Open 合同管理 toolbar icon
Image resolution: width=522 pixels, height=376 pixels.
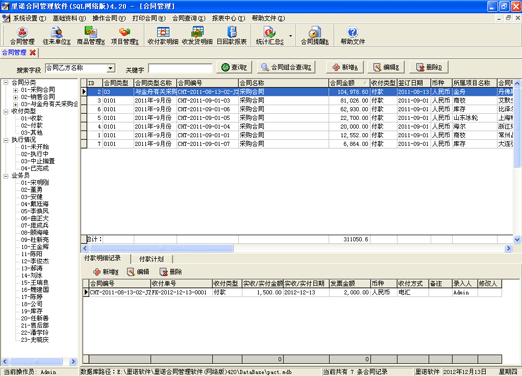point(22,36)
